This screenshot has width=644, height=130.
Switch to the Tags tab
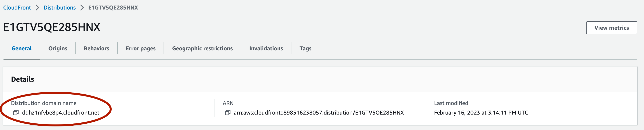coord(305,48)
